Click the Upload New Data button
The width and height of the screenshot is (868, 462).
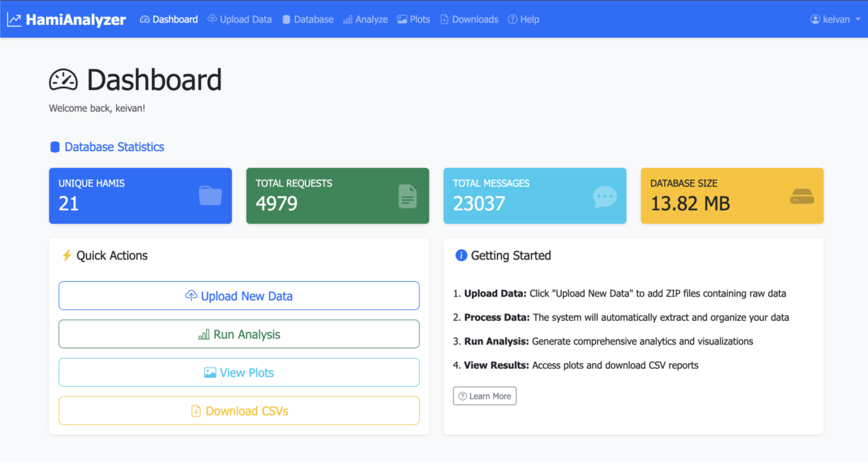(239, 296)
